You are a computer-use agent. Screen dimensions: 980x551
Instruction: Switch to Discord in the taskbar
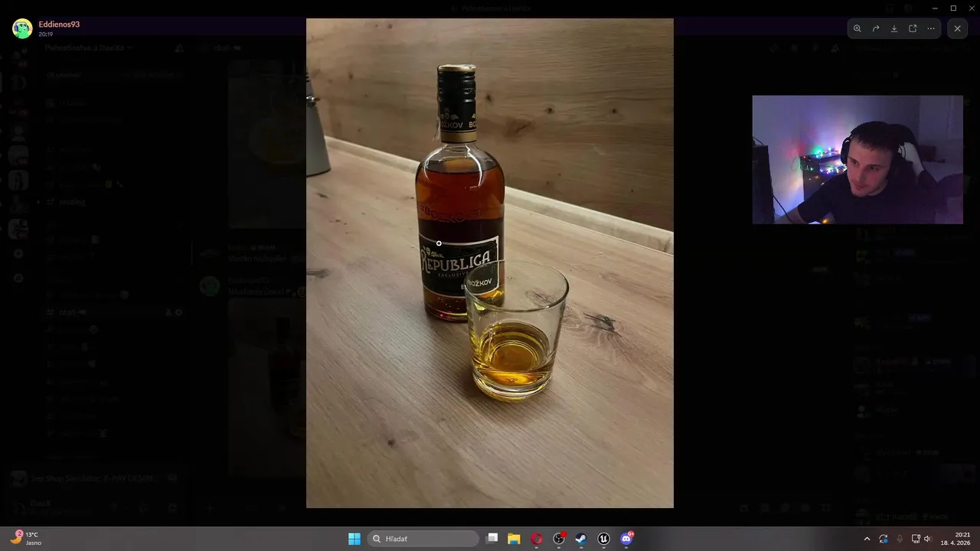coord(626,539)
